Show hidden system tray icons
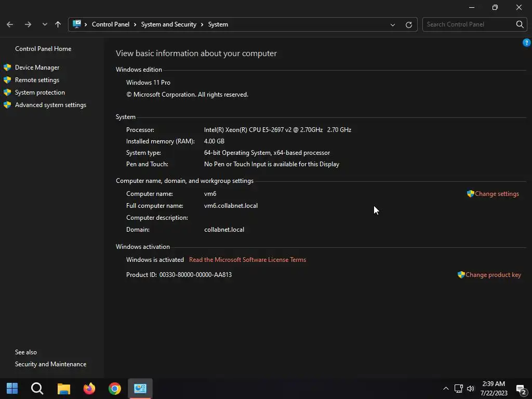532x399 pixels. coord(446,389)
